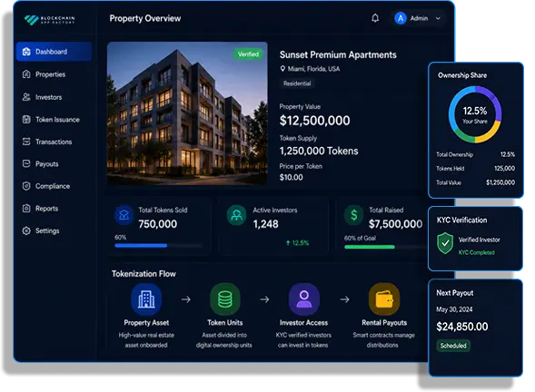
Task: Click the Scheduled payout status badge
Action: tap(453, 346)
